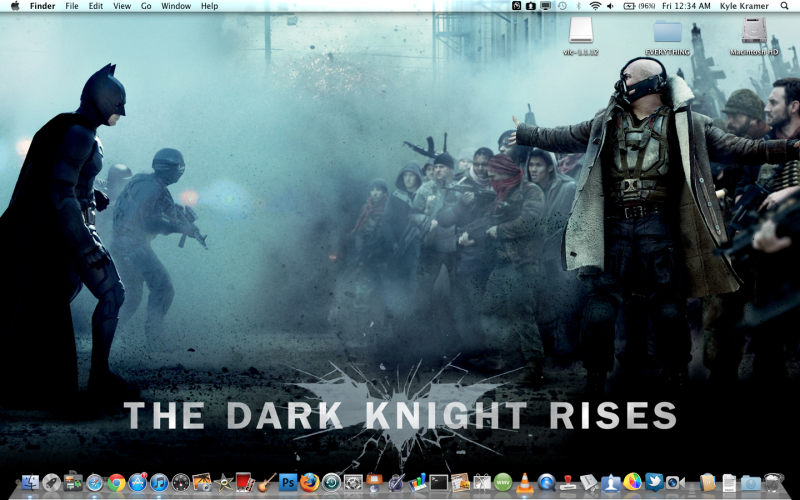Open the battery status menu
The height and width of the screenshot is (500, 800).
point(639,6)
